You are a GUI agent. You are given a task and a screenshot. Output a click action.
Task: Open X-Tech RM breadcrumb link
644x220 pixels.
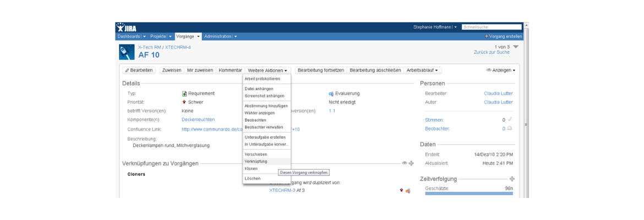click(150, 47)
